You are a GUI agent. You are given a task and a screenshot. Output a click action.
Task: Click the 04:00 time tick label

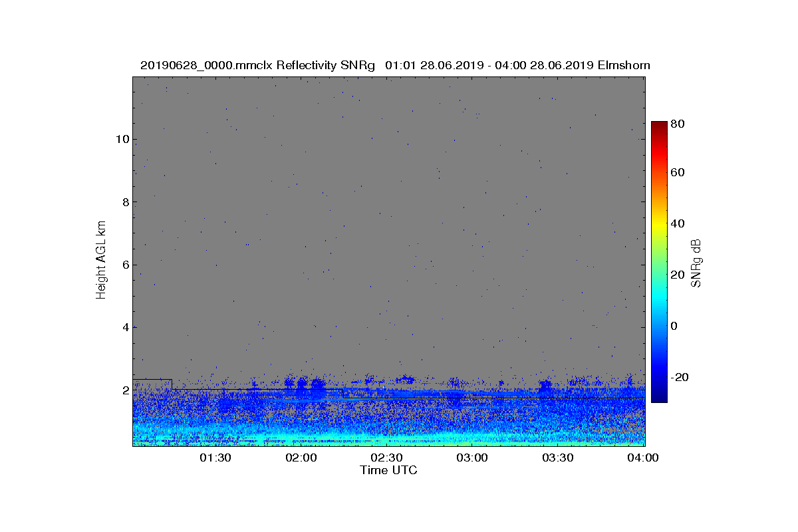[x=642, y=458]
